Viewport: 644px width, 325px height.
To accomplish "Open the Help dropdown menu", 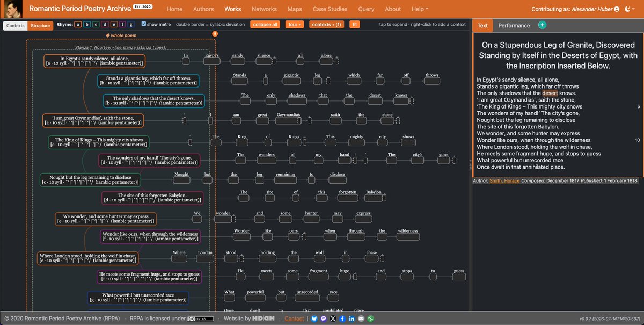I will tap(420, 9).
